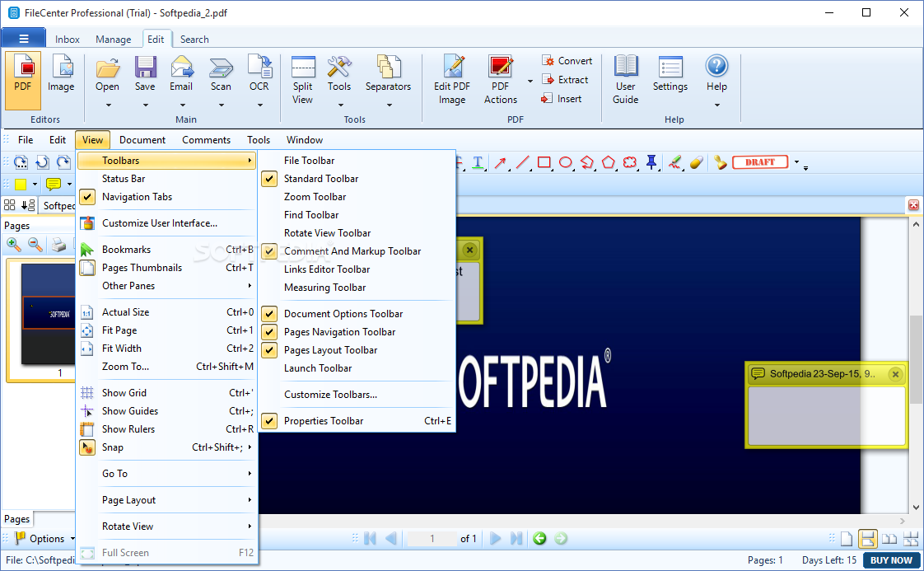Select the arrow drawing tool

click(x=501, y=162)
